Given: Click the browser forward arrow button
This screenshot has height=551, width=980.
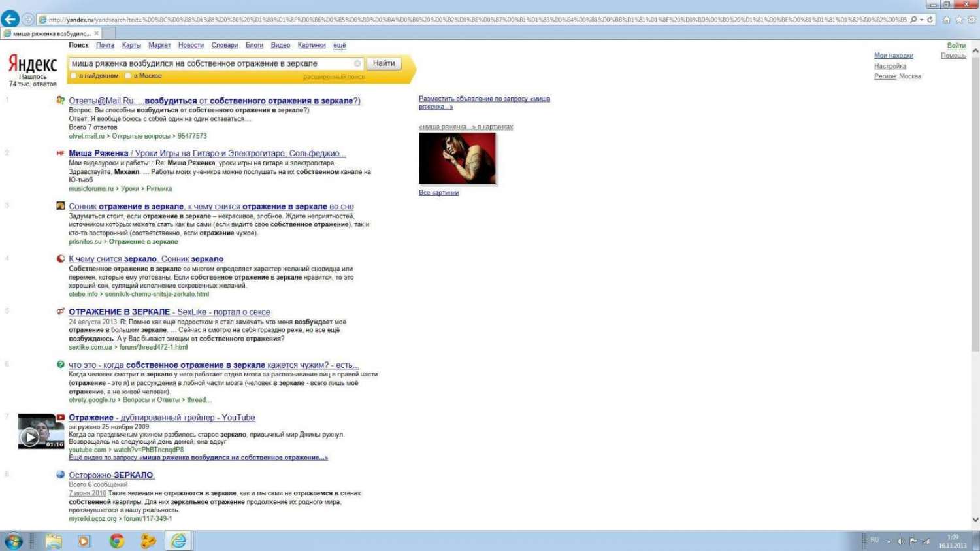Looking at the screenshot, I should pyautogui.click(x=28, y=20).
